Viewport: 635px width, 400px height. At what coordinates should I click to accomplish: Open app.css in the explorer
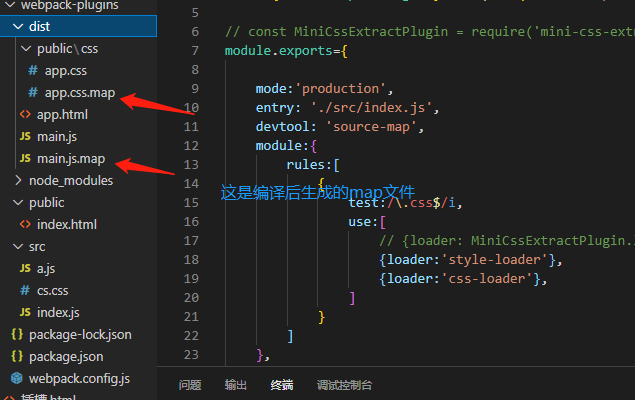point(66,71)
